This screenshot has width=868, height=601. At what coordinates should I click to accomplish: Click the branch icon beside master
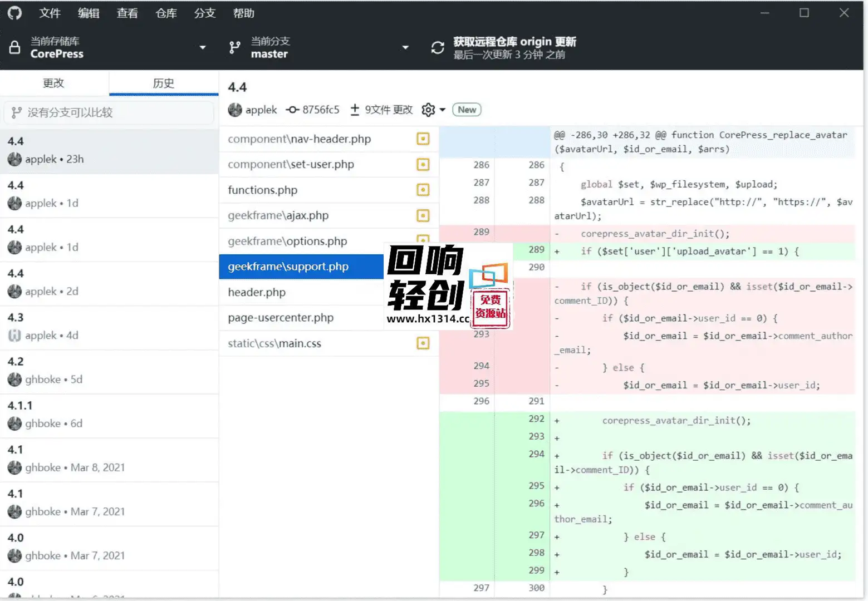(x=235, y=48)
